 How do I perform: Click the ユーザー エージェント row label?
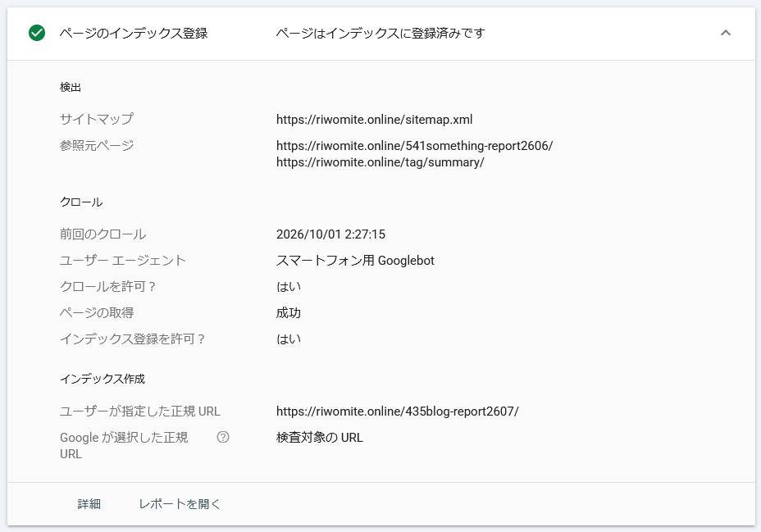123,261
